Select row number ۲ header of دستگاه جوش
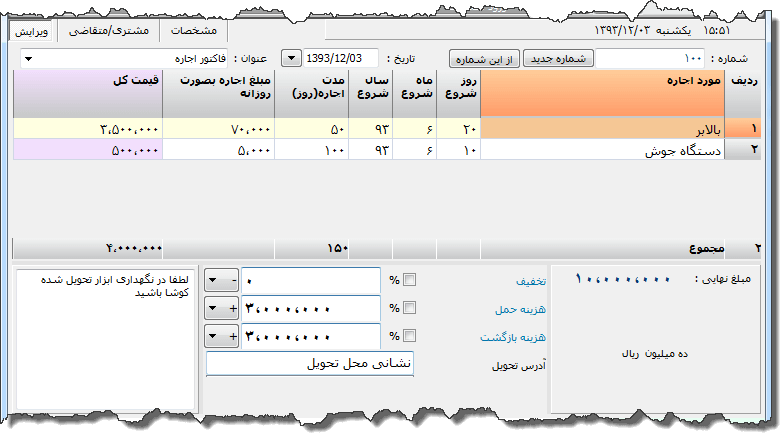This screenshot has width=780, height=433. pyautogui.click(x=743, y=149)
